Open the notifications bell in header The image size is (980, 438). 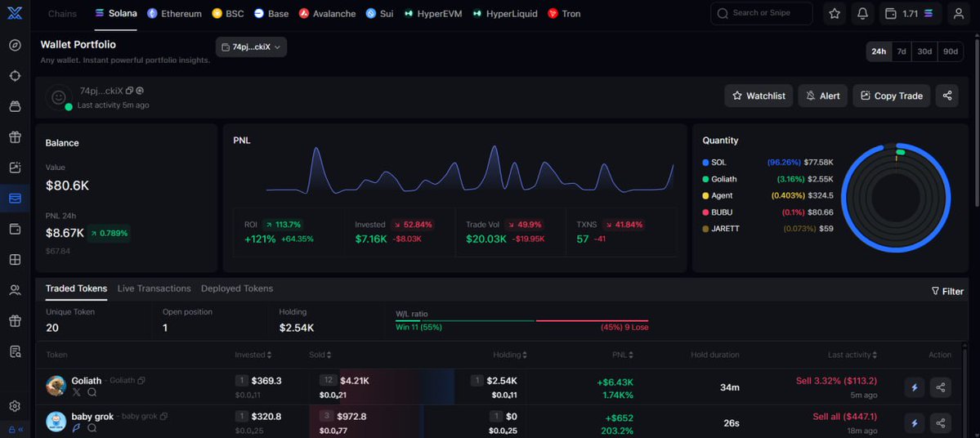pos(862,13)
